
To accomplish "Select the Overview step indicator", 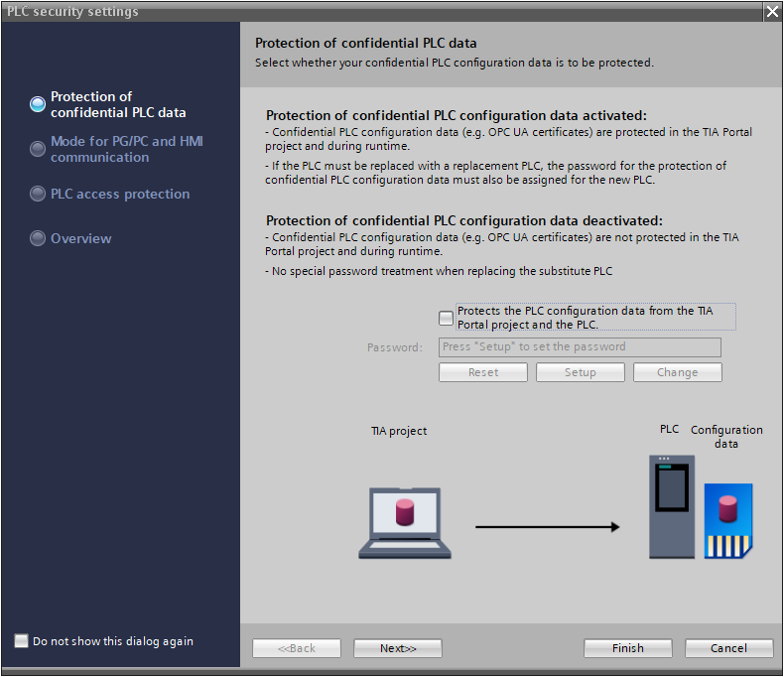I will coord(38,238).
